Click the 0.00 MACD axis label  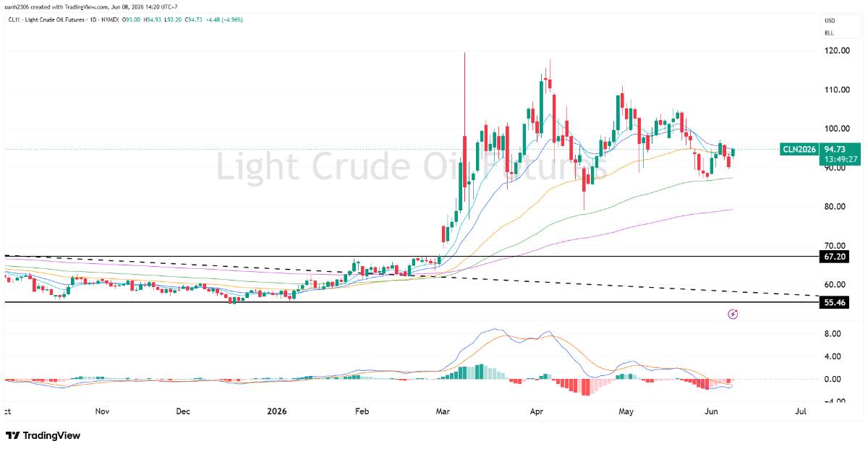[x=832, y=379]
